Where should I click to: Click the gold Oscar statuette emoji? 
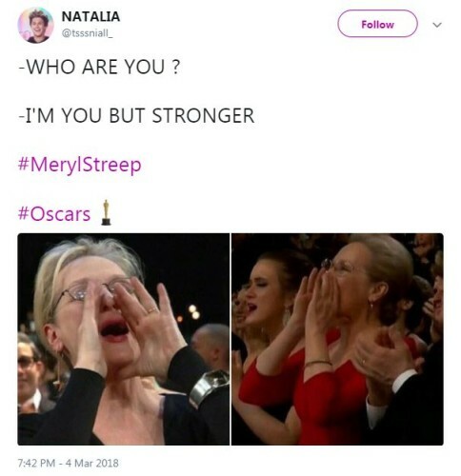coord(106,212)
